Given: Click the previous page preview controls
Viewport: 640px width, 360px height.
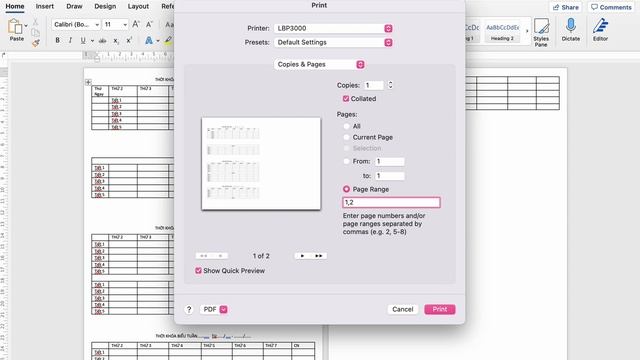Looking at the screenshot, I should (x=211, y=256).
